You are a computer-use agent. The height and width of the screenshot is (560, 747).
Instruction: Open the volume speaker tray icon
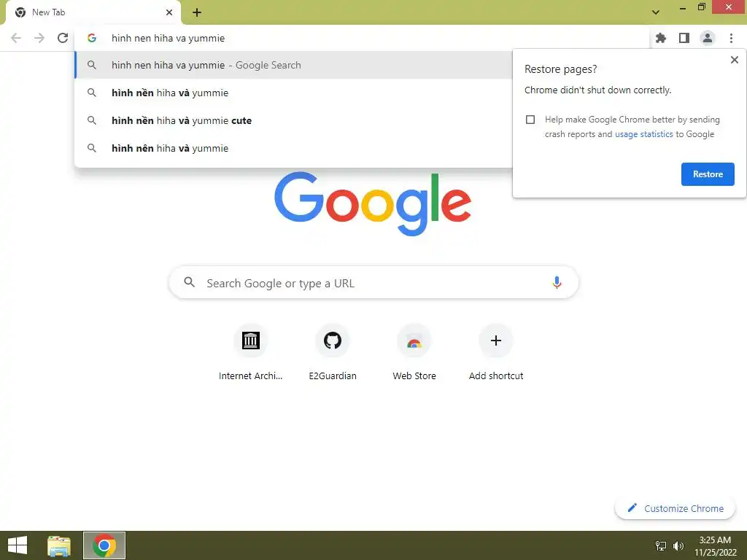point(678,545)
